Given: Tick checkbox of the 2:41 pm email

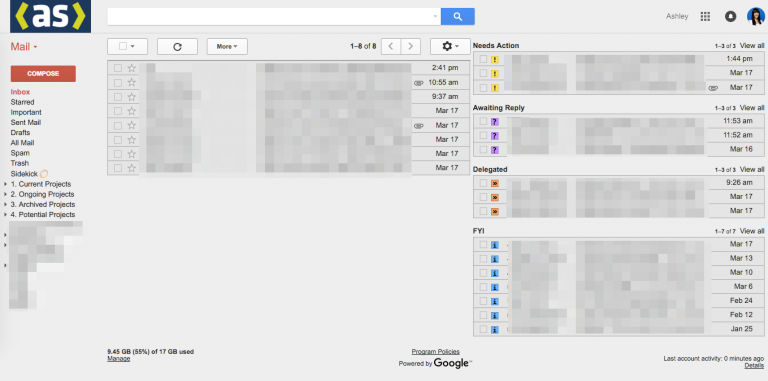Looking at the screenshot, I should 118,68.
